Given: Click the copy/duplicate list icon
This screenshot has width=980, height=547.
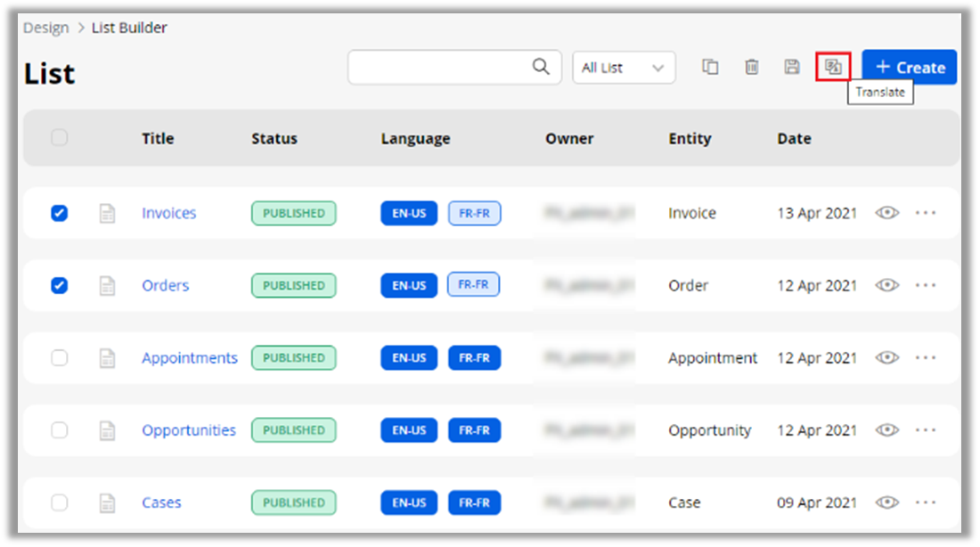Looking at the screenshot, I should pos(710,67).
